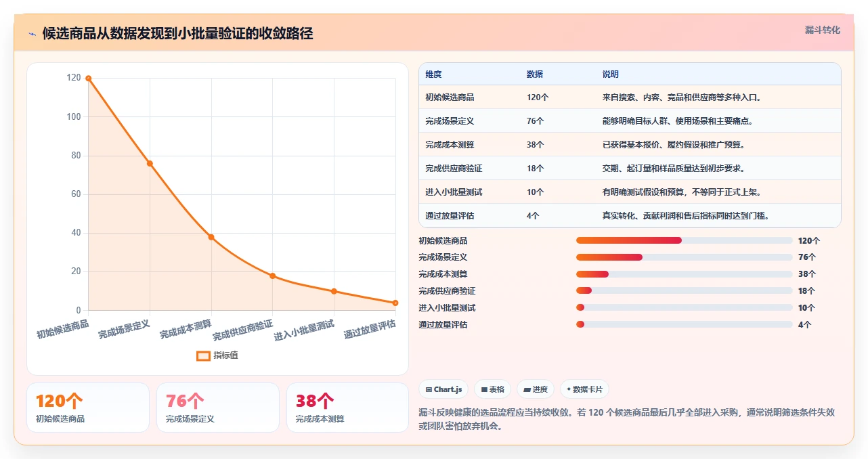This screenshot has width=868, height=459.
Task: Select the chart point above 完成场景定义 axis label
Action: pos(150,163)
